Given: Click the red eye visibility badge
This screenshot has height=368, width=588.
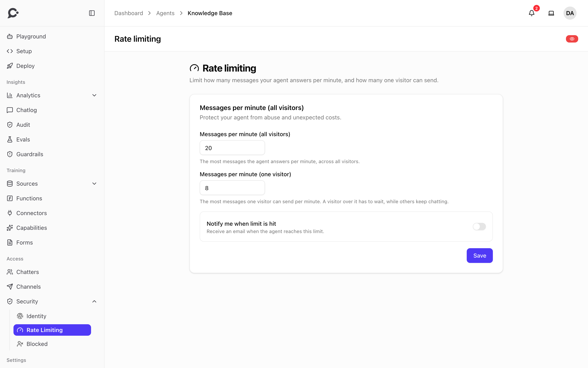Looking at the screenshot, I should pos(572,39).
